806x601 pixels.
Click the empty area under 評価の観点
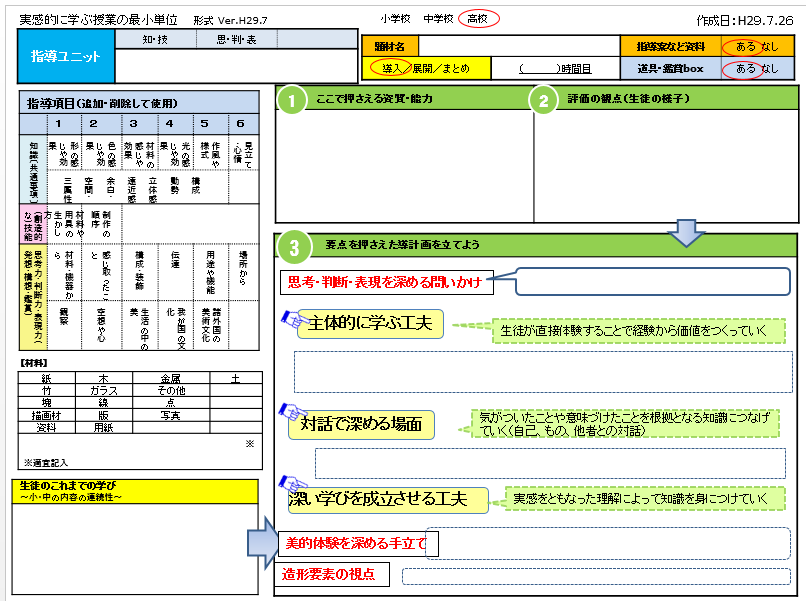pyautogui.click(x=666, y=166)
